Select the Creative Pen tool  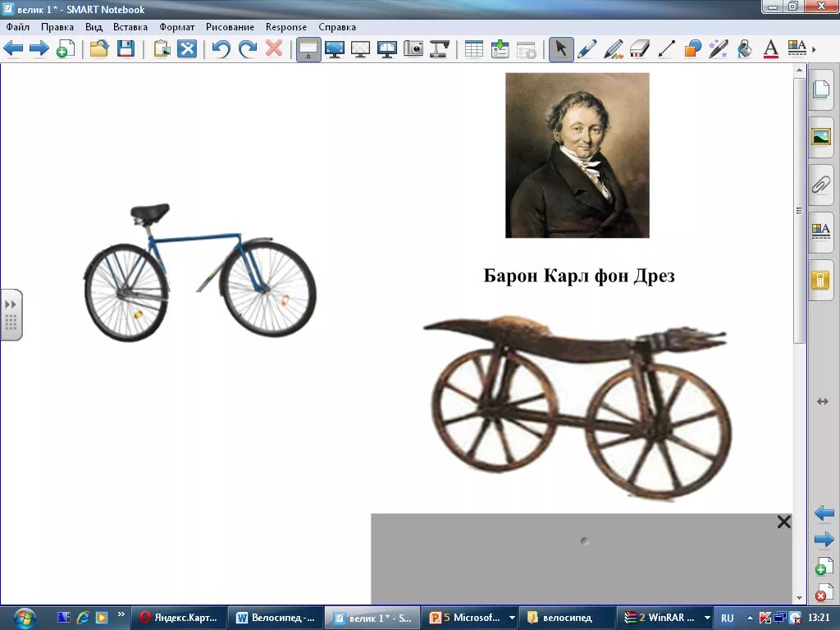[x=614, y=49]
